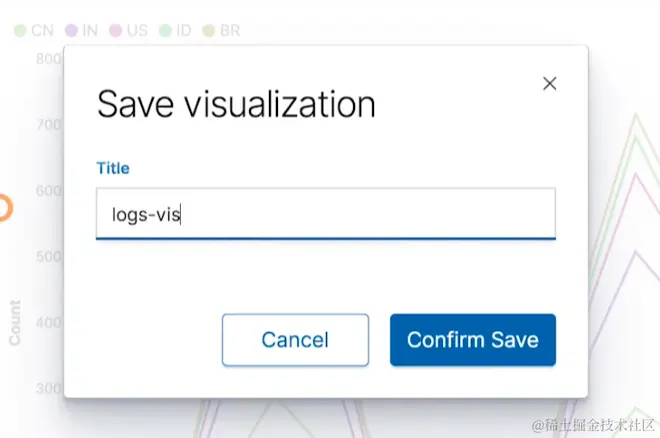Viewport: 660px width, 438px height.
Task: Click the green CN legend dot
Action: 19,31
